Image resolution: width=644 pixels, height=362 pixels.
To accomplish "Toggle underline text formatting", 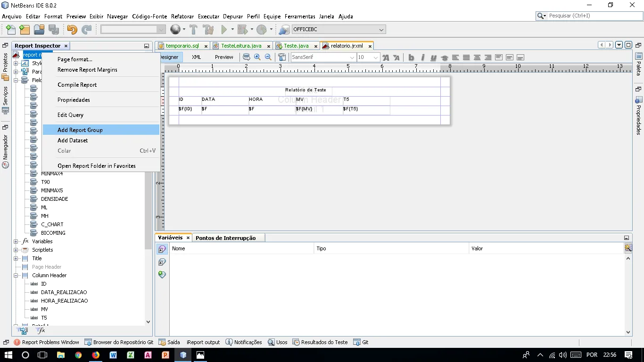I will tap(433, 58).
